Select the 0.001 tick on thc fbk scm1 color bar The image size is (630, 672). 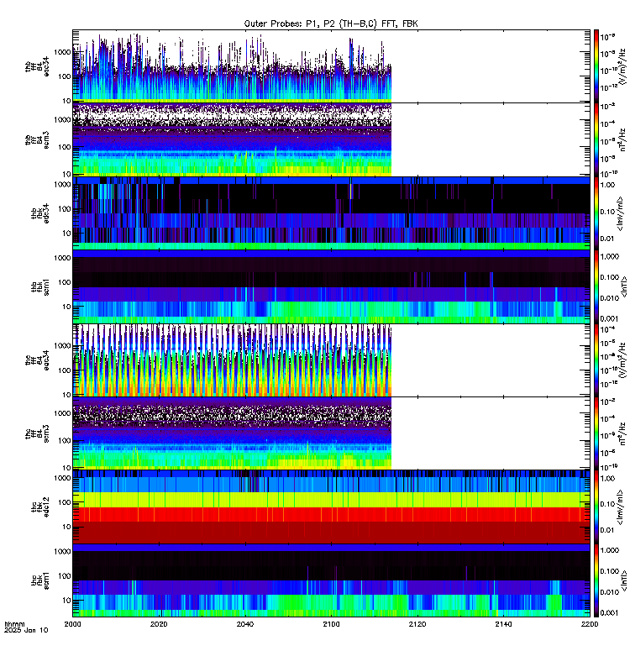click(610, 613)
